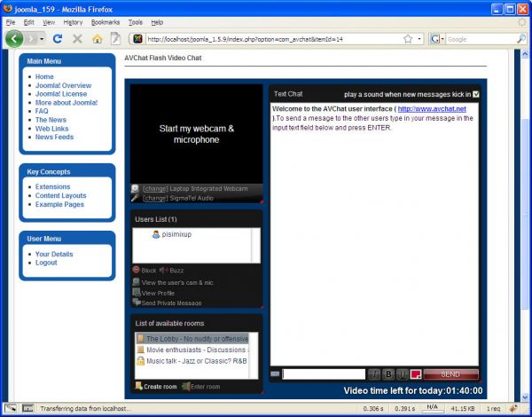Image resolution: width=532 pixels, height=417 pixels.
Task: Open the text color picker swatch
Action: 416,374
